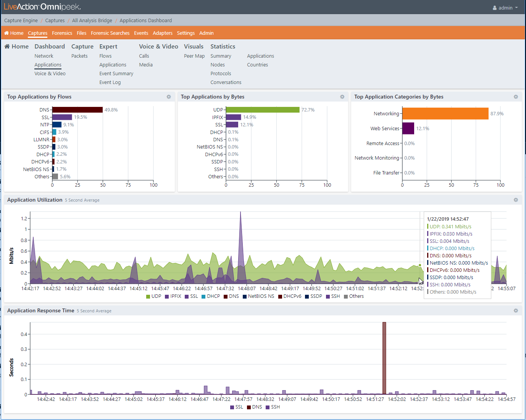Open the Forensics tab in orange navbar
This screenshot has width=526, height=420.
pyautogui.click(x=62, y=33)
